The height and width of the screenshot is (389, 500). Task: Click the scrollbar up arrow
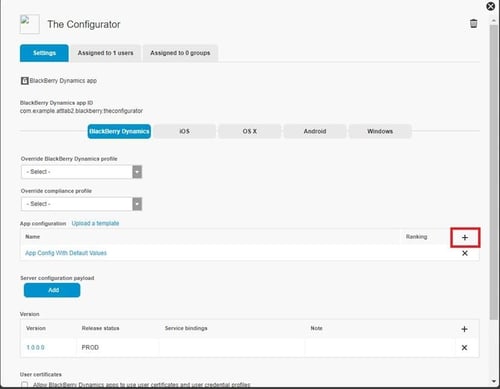(x=494, y=20)
